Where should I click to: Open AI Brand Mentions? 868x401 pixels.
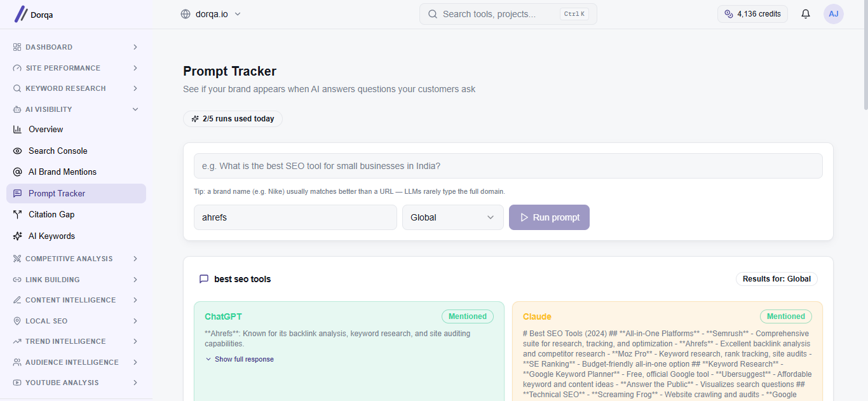[x=76, y=172]
